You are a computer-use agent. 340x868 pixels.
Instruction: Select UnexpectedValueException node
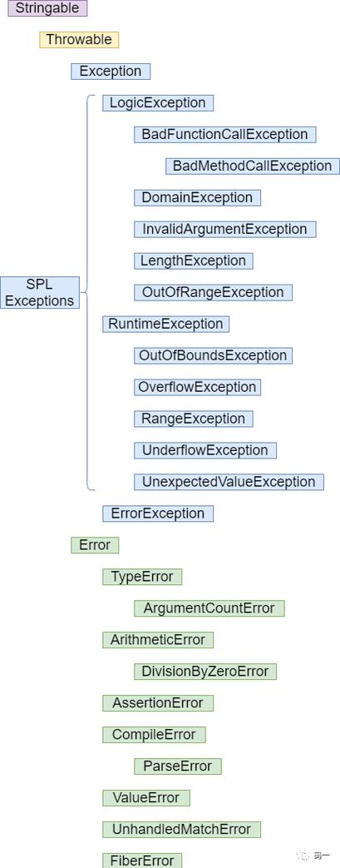coord(229,482)
